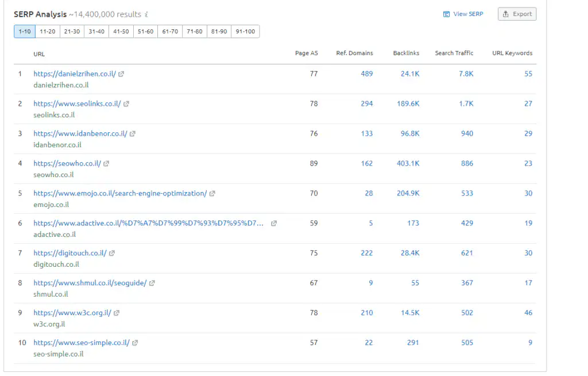The height and width of the screenshot is (376, 588).
Task: Open external icon for emojo search-engine-optimization URL
Action: tap(212, 194)
